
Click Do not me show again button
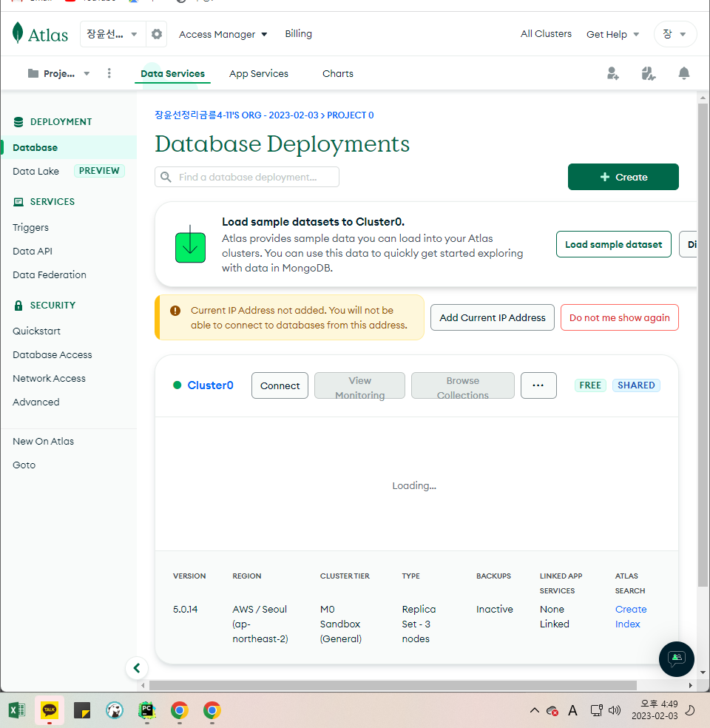pyautogui.click(x=620, y=317)
